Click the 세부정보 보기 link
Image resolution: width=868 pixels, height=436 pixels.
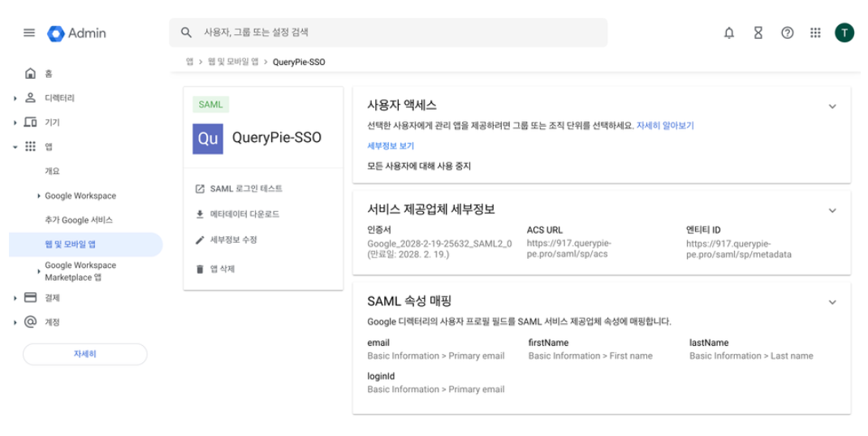click(391, 145)
